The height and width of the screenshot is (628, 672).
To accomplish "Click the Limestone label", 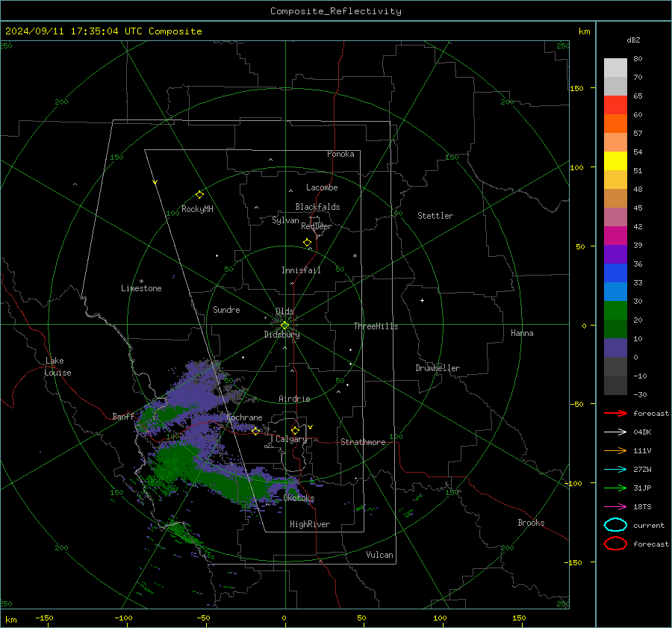I will (x=141, y=288).
